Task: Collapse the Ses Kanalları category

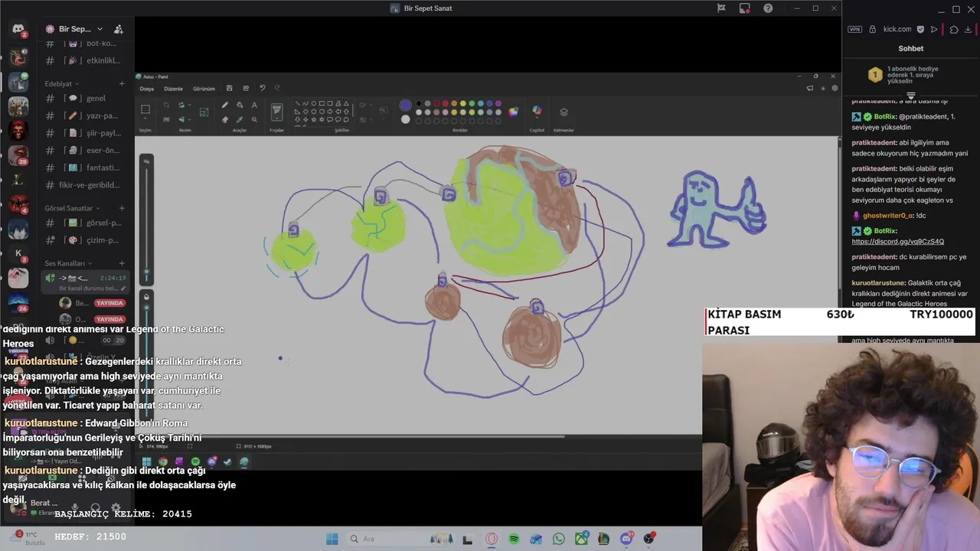Action: pos(69,263)
